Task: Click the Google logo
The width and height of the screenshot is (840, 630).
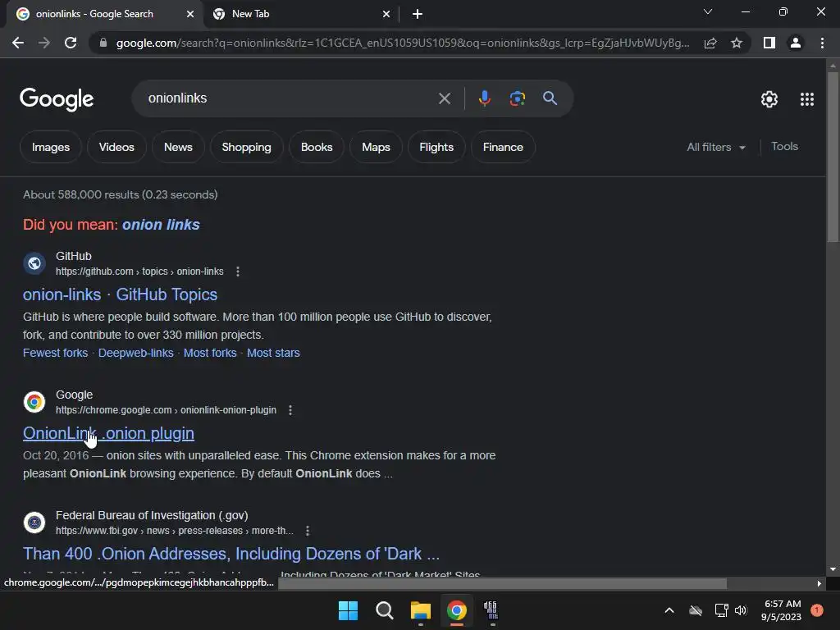Action: click(57, 99)
